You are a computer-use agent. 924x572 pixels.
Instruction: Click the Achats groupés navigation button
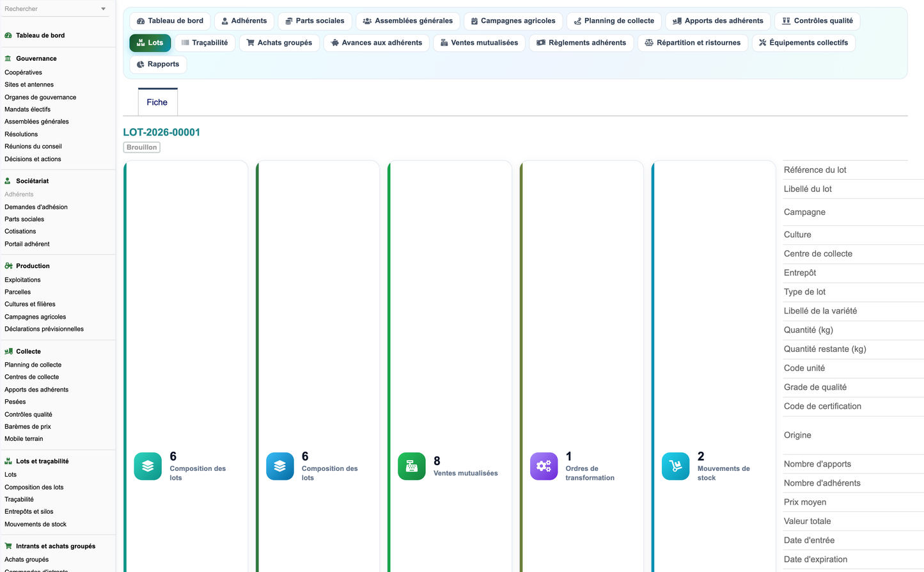pyautogui.click(x=279, y=43)
